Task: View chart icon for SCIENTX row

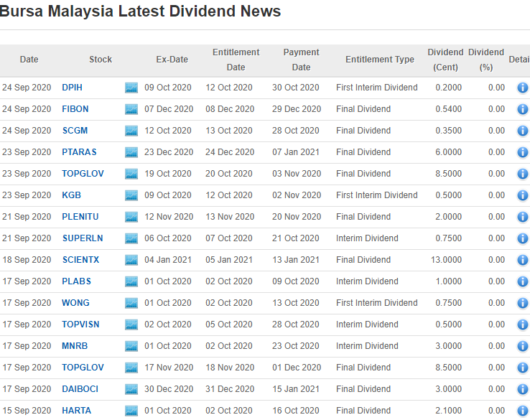Action: 131,260
